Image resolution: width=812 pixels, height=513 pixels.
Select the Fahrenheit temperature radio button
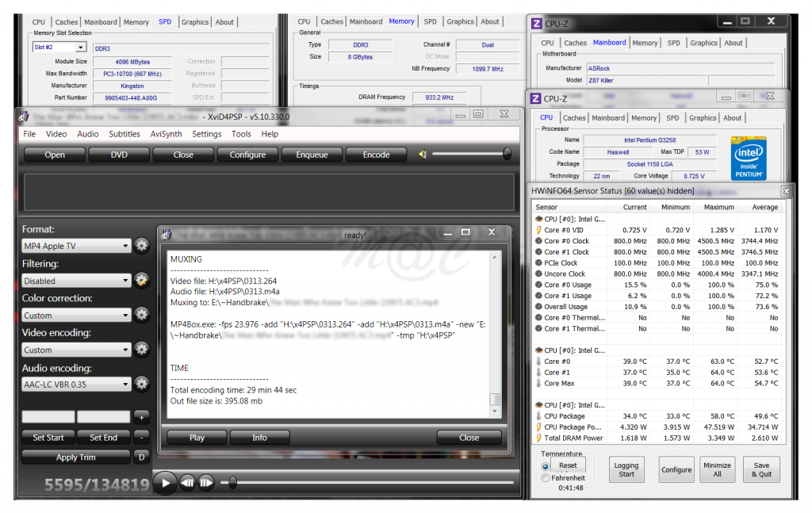click(x=545, y=478)
